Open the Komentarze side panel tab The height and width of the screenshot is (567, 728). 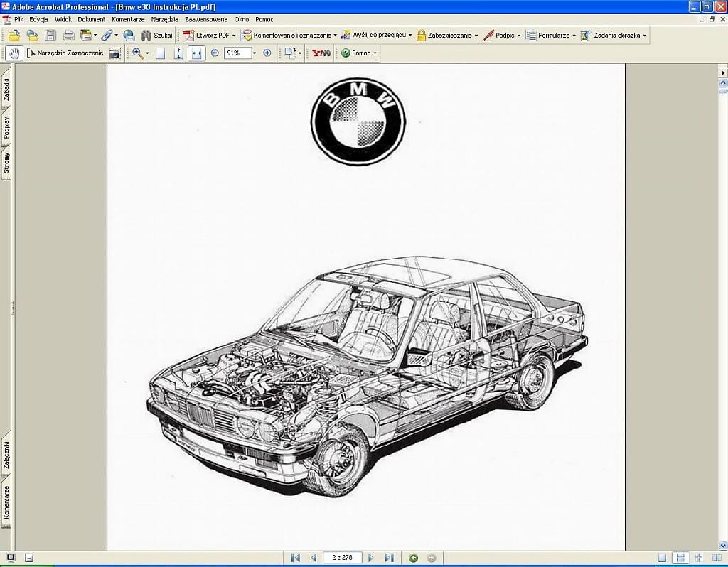[6, 502]
